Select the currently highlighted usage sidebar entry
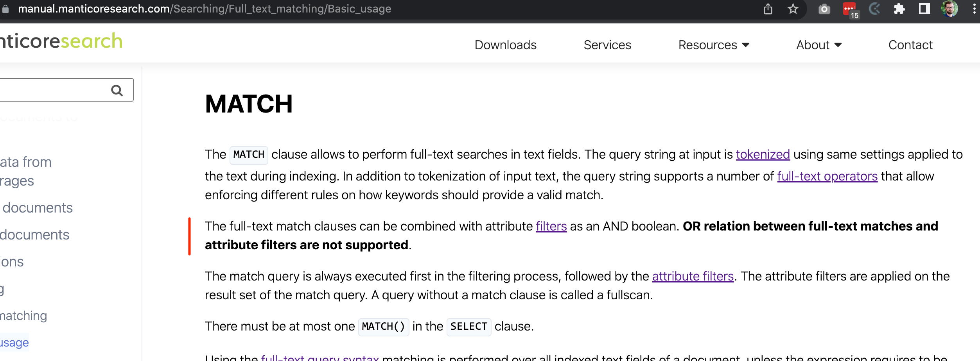 [x=14, y=342]
